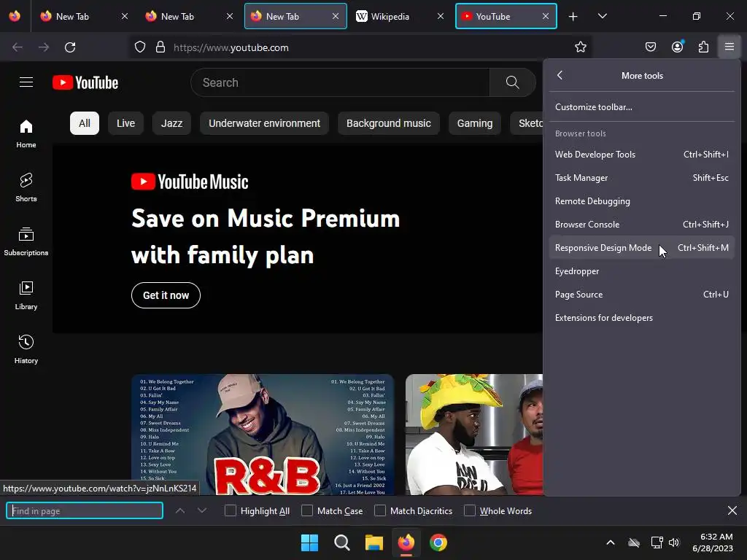Open File Explorer from the taskbar
Image resolution: width=747 pixels, height=560 pixels.
click(374, 542)
